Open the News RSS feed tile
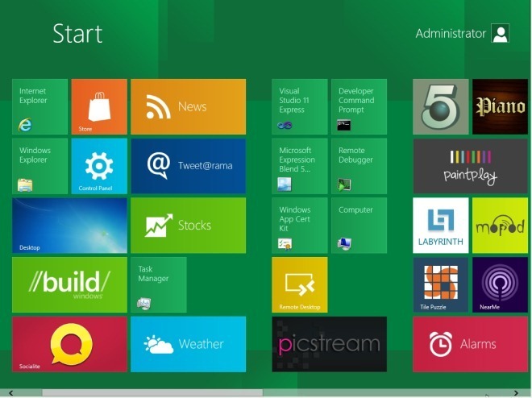This screenshot has width=532, height=398. (x=188, y=106)
